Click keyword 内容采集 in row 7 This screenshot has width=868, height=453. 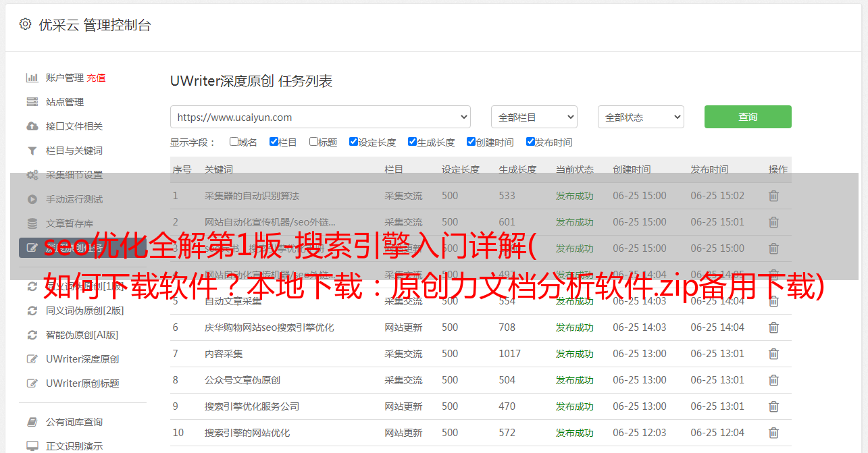(x=224, y=354)
